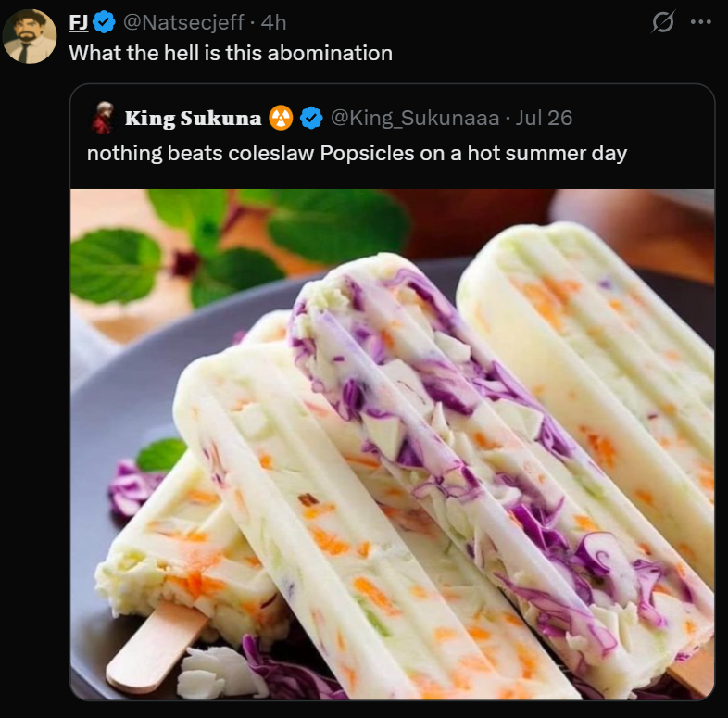Open the 4h timestamp link
The image size is (728, 718).
click(x=273, y=22)
